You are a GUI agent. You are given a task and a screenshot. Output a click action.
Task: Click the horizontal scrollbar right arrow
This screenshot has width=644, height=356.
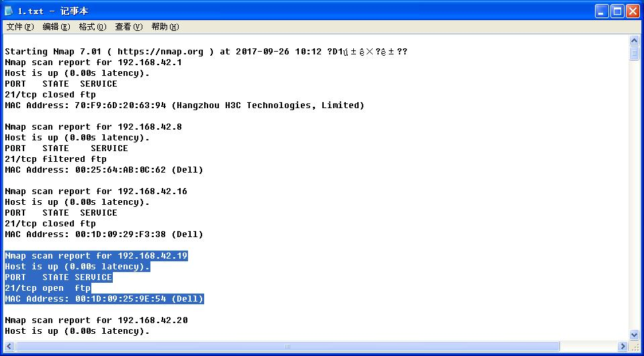coord(623,347)
